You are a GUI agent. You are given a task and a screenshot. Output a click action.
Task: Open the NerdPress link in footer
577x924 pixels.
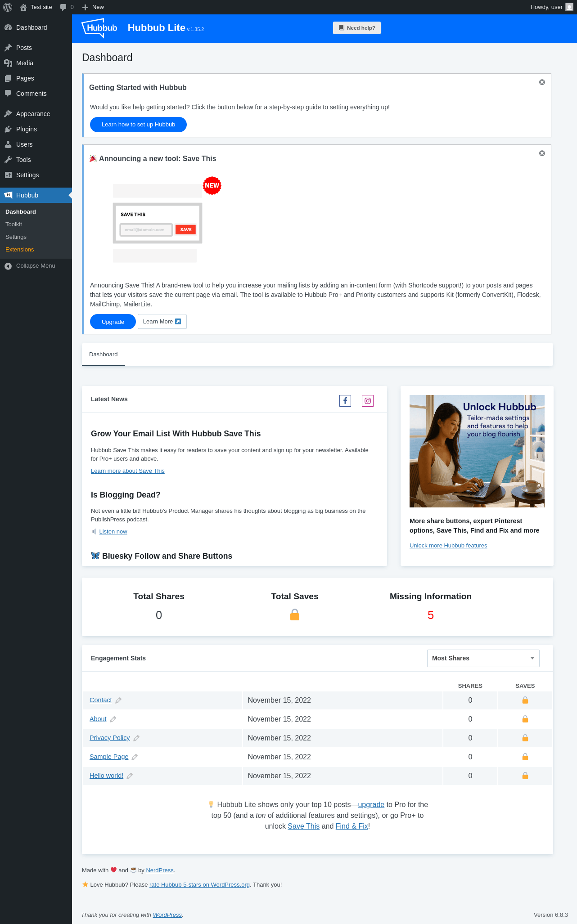click(160, 870)
